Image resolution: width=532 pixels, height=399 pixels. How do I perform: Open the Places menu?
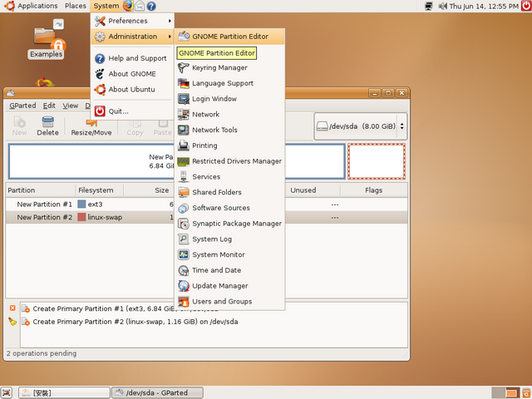coord(76,6)
